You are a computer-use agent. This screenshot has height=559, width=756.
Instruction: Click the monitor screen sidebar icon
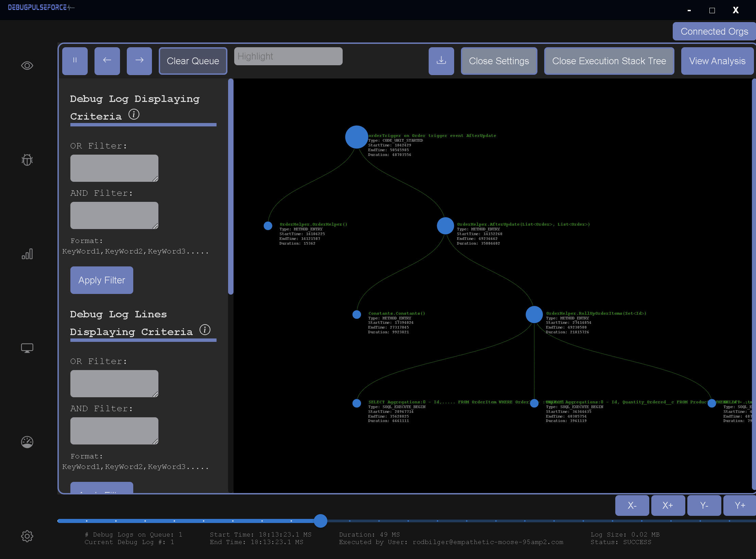click(27, 348)
